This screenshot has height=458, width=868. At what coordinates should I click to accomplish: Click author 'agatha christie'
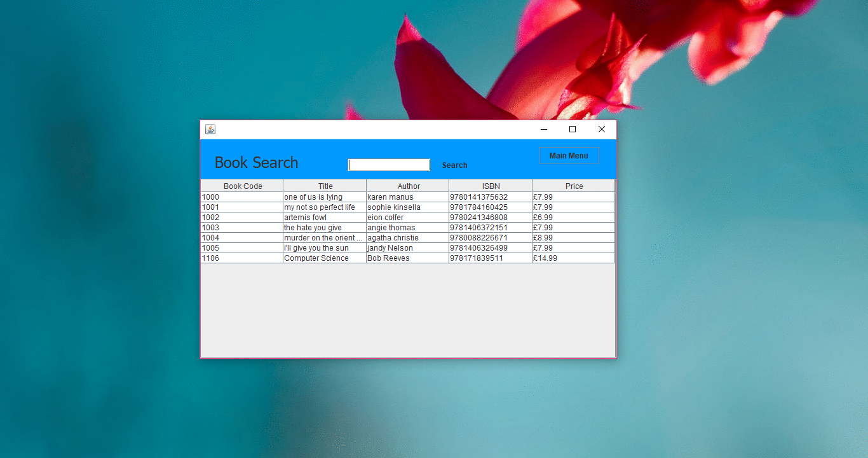pyautogui.click(x=408, y=238)
